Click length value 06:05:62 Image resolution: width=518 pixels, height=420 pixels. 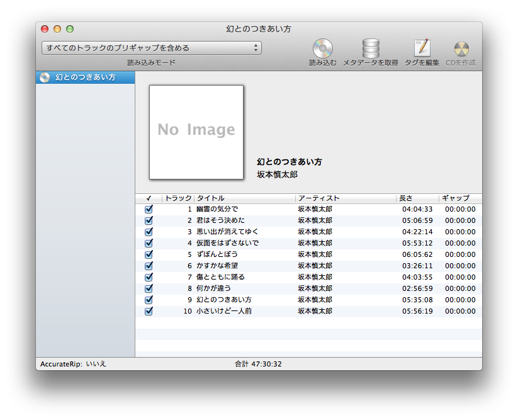[x=417, y=254]
